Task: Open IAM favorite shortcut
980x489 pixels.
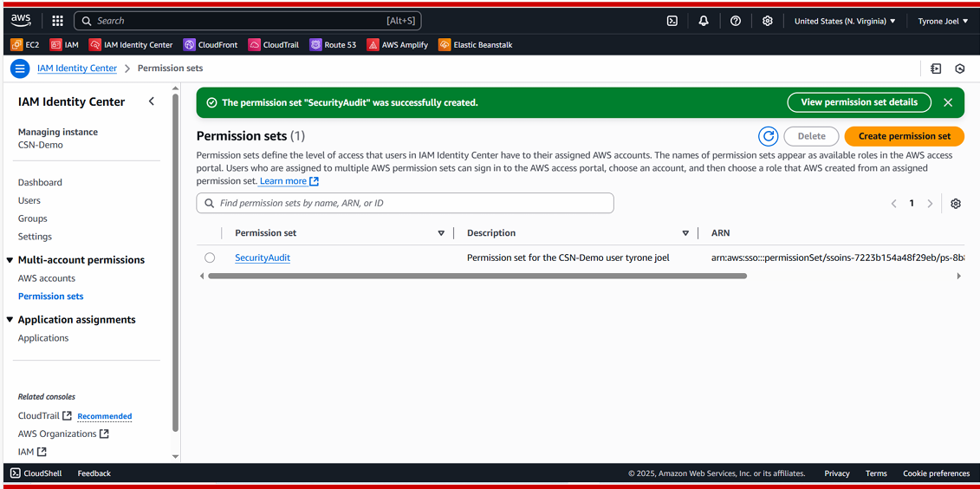Action: (64, 45)
